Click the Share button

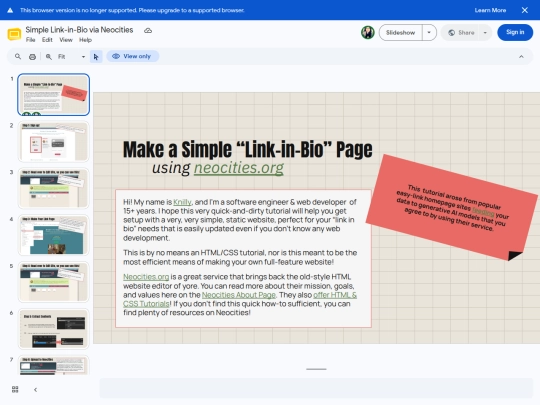coord(461,33)
